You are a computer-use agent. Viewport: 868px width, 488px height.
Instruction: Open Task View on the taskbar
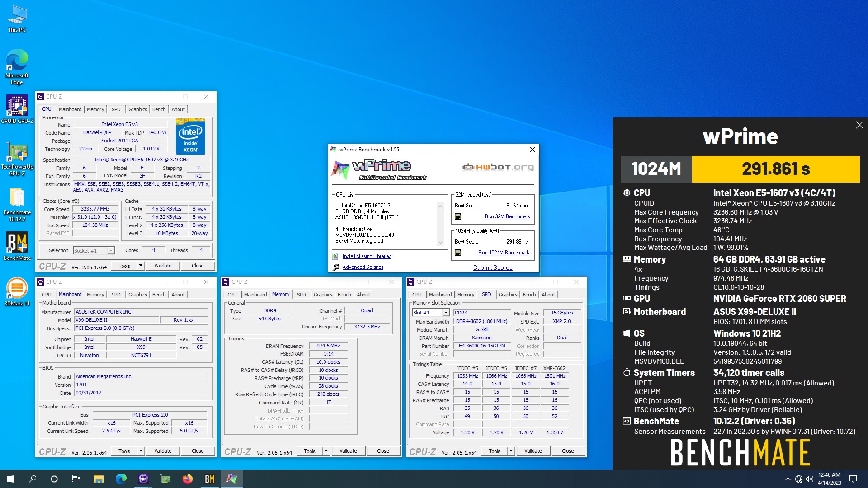click(76, 479)
